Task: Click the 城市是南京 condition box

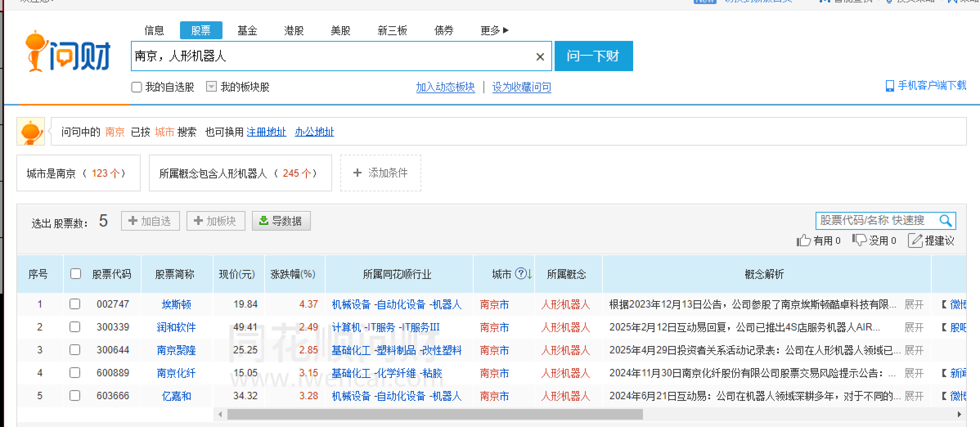Action: (79, 173)
